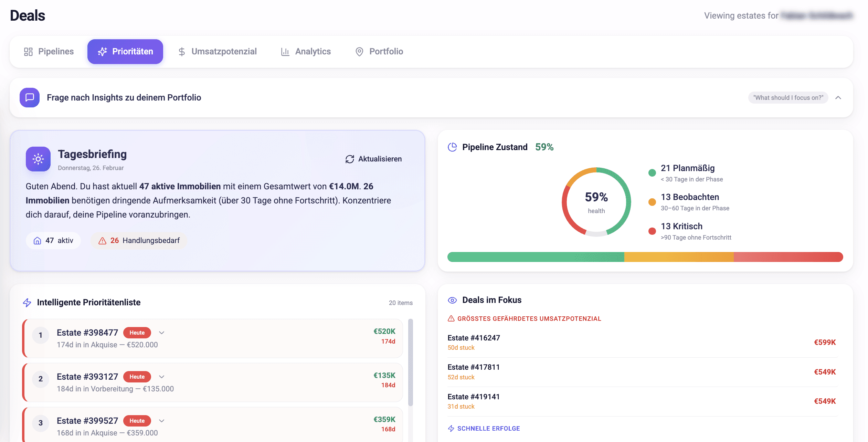868x442 pixels.
Task: Click the house icon in 47 aktiv badge
Action: pyautogui.click(x=37, y=241)
